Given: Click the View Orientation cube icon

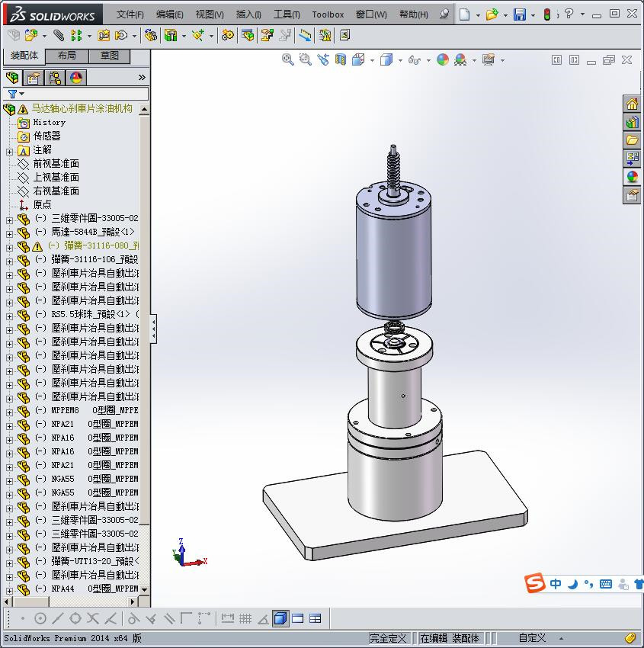Looking at the screenshot, I should click(x=358, y=60).
